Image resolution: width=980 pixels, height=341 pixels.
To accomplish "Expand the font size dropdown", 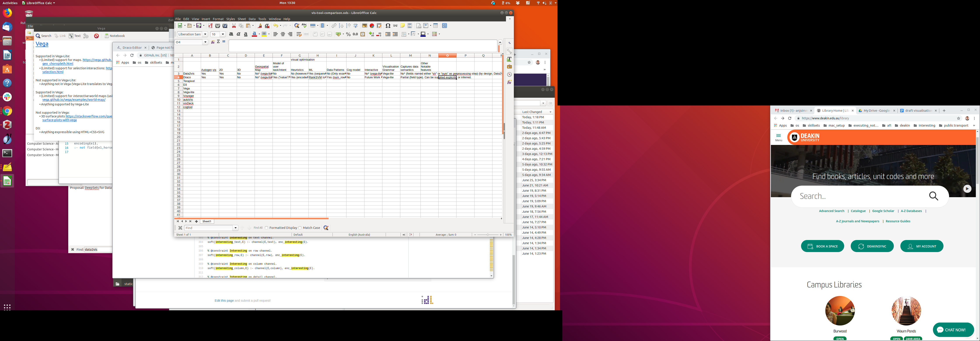I will (223, 34).
